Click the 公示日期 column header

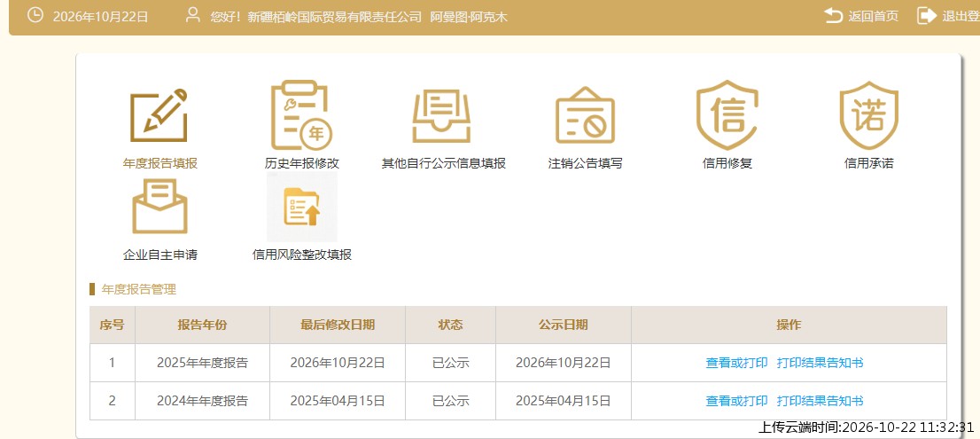click(564, 325)
